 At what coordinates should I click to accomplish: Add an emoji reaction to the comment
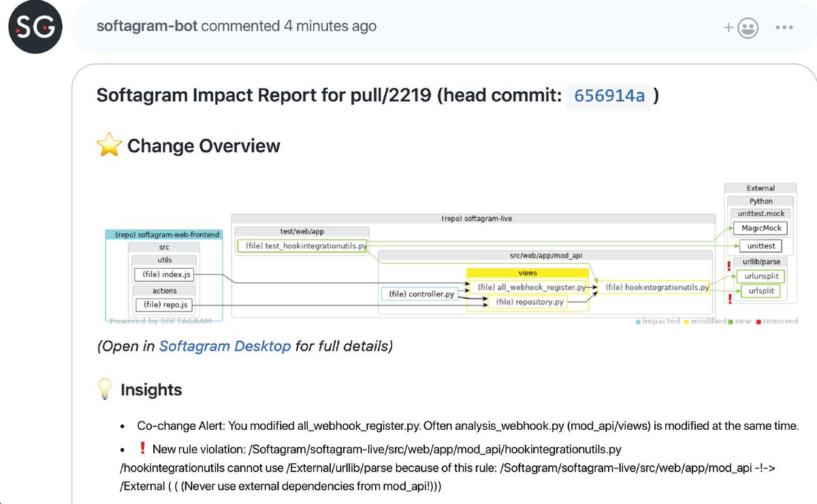coord(741,27)
